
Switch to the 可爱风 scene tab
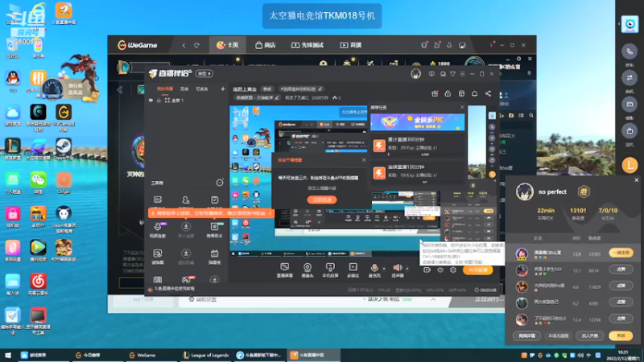pos(202,88)
